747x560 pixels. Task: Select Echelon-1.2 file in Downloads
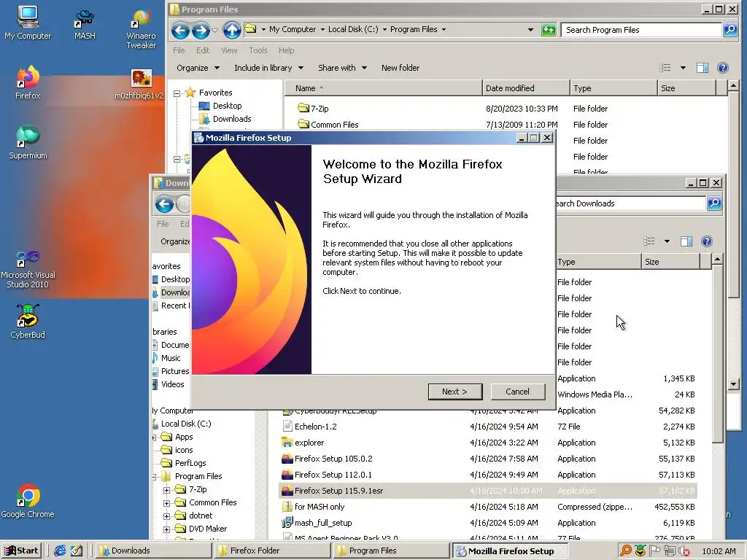(488, 427)
